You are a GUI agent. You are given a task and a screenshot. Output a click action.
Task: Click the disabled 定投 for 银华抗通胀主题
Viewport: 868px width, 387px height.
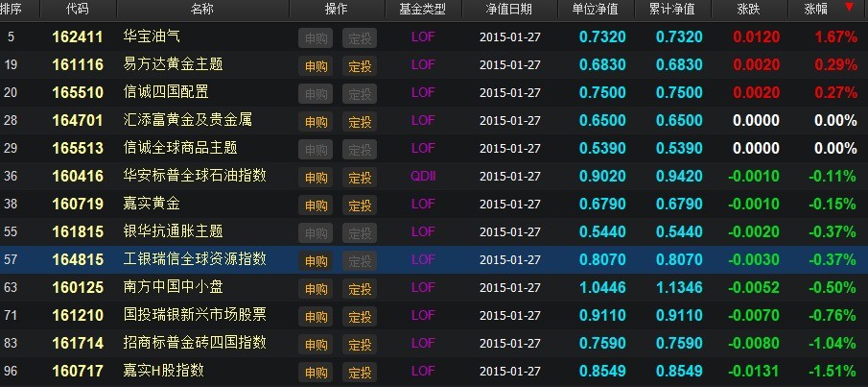360,232
